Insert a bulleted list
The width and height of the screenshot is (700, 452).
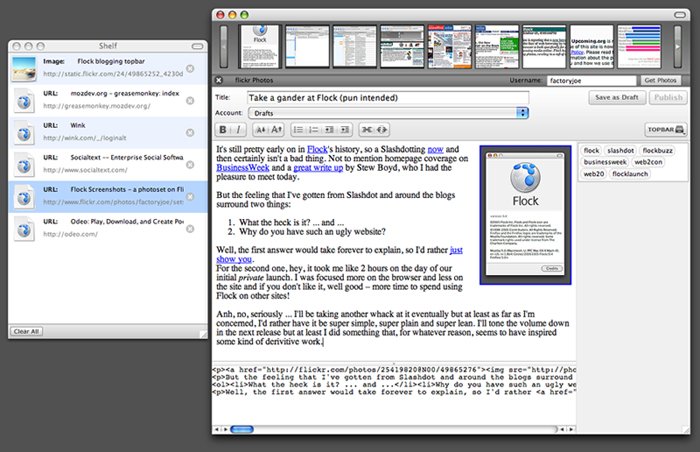(298, 130)
